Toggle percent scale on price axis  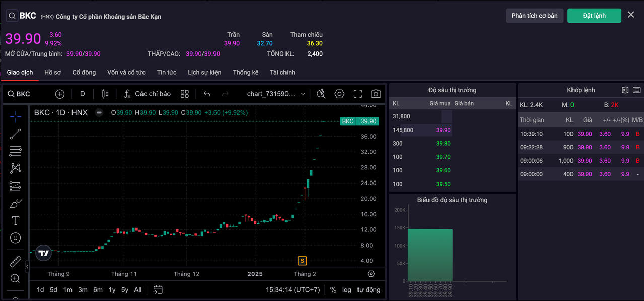pyautogui.click(x=333, y=290)
